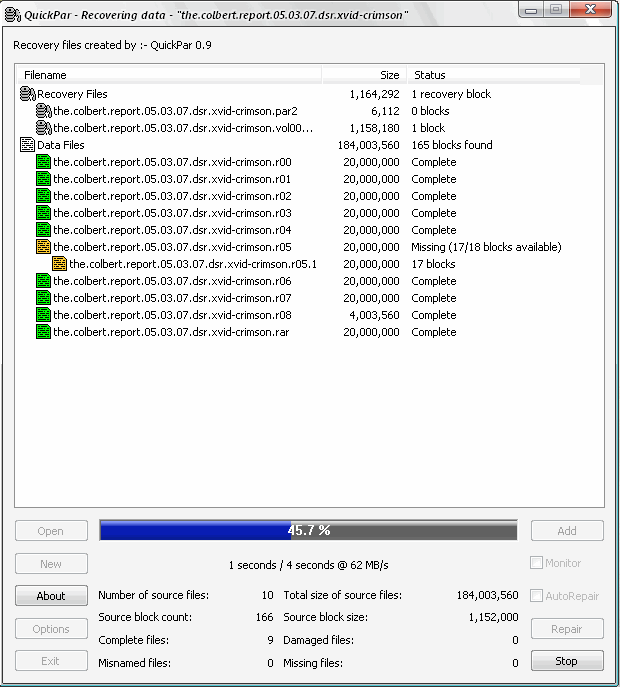Click the Repair button
This screenshot has width=620, height=687.
pyautogui.click(x=567, y=629)
